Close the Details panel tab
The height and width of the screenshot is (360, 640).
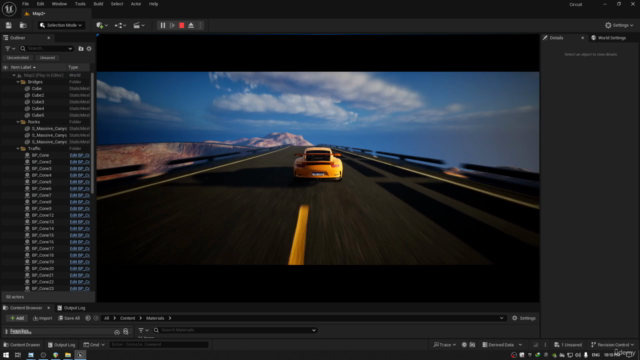(582, 38)
